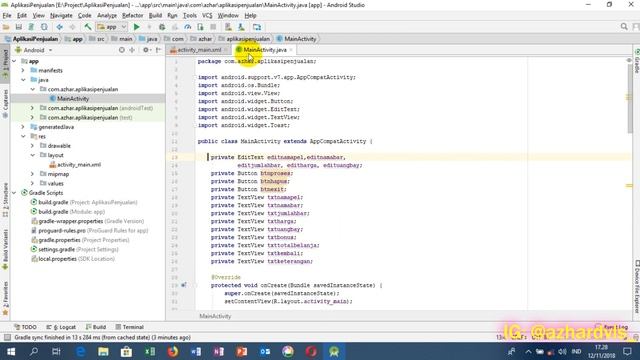Select gradle-wrapper.properties file
Image resolution: width=640 pixels, height=360 pixels.
point(87,221)
